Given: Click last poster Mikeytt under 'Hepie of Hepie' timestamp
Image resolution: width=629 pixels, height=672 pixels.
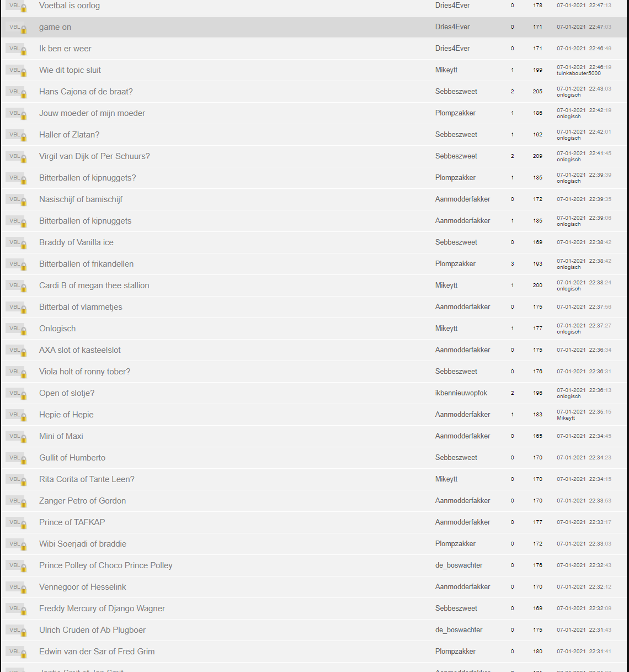Looking at the screenshot, I should pyautogui.click(x=566, y=418).
